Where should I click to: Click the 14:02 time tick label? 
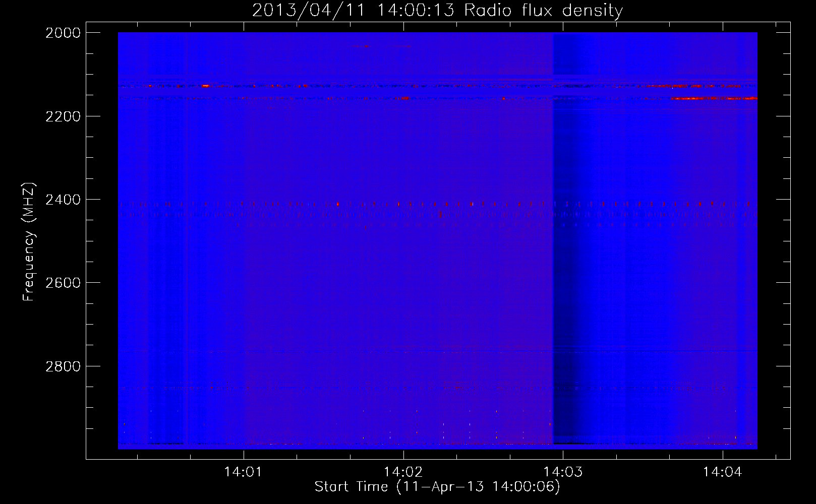[403, 472]
